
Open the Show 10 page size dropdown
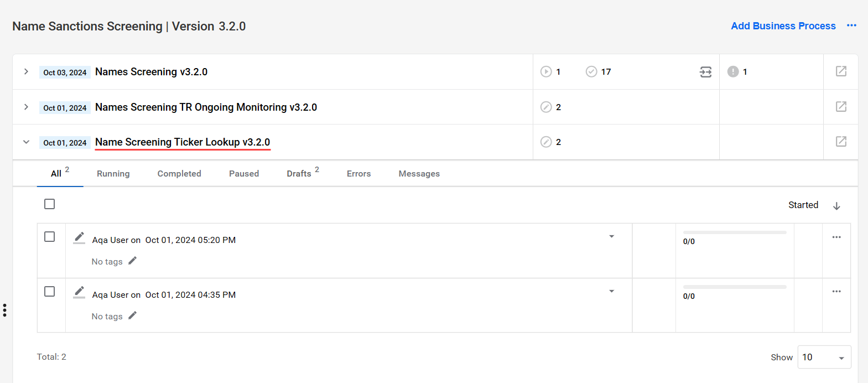pos(824,357)
